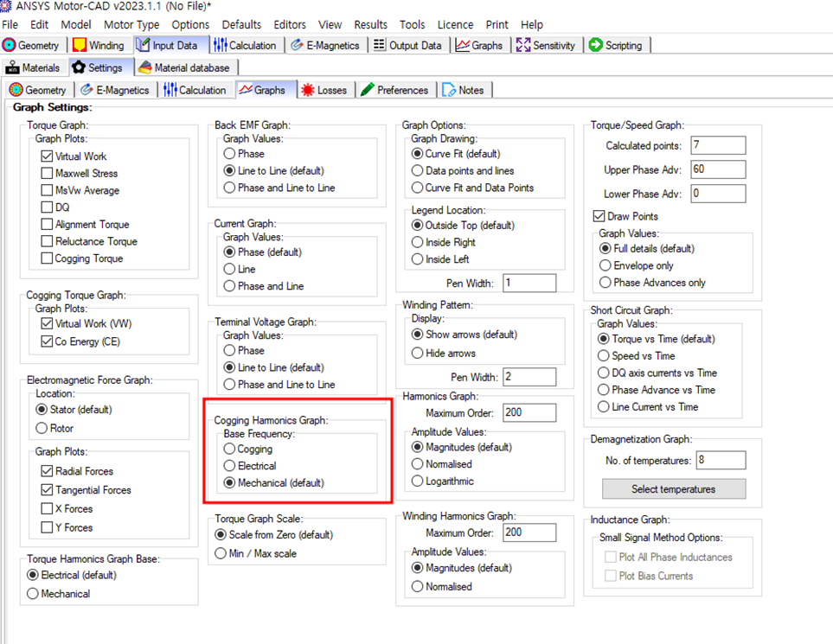Screen dimensions: 833x644
Task: Enable the Reluctance Torque checkbox
Action: (x=47, y=241)
